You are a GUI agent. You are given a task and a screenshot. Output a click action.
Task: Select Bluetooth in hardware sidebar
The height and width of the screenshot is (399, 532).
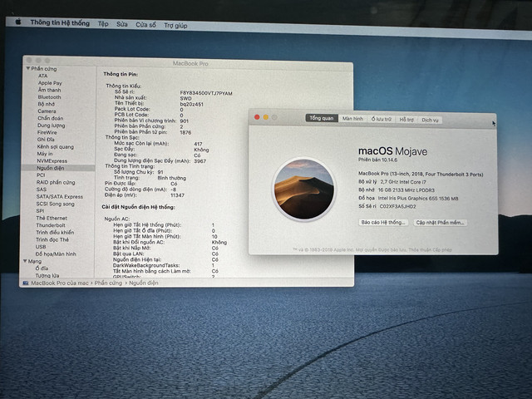pos(50,96)
